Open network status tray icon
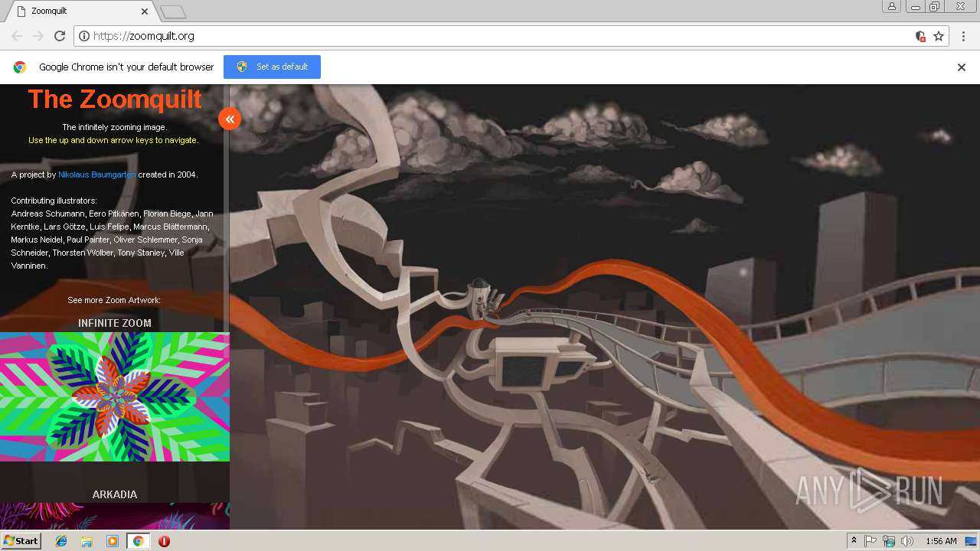This screenshot has width=980, height=551. pos(889,541)
